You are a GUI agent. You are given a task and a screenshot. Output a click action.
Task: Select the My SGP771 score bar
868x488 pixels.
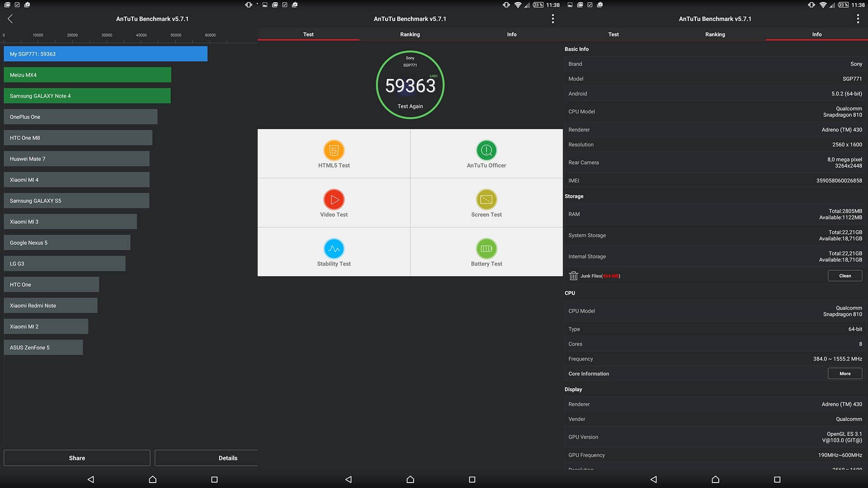105,54
